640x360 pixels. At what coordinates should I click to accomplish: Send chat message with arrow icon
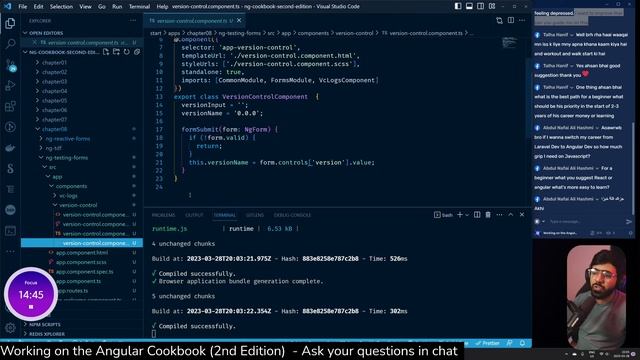pos(629,222)
